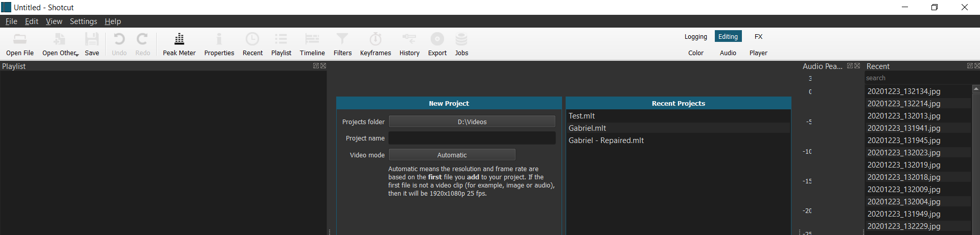Choose the Projects folder D:\Videos button
This screenshot has height=235, width=980.
(x=472, y=122)
